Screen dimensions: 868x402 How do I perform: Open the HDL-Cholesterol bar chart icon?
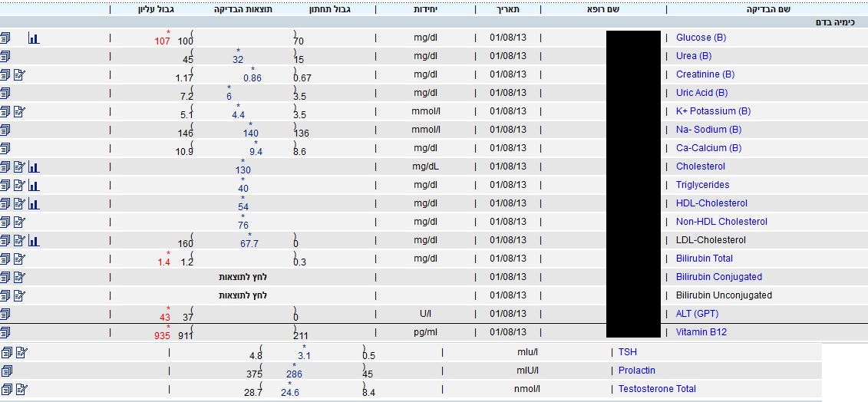[x=34, y=203]
